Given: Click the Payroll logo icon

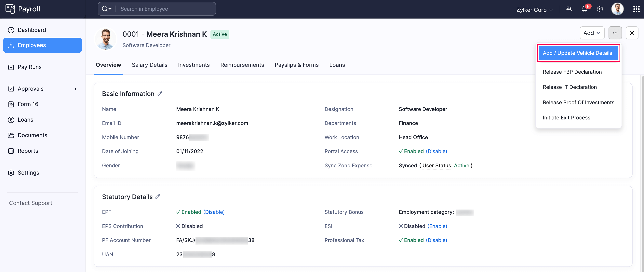Looking at the screenshot, I should [x=10, y=9].
